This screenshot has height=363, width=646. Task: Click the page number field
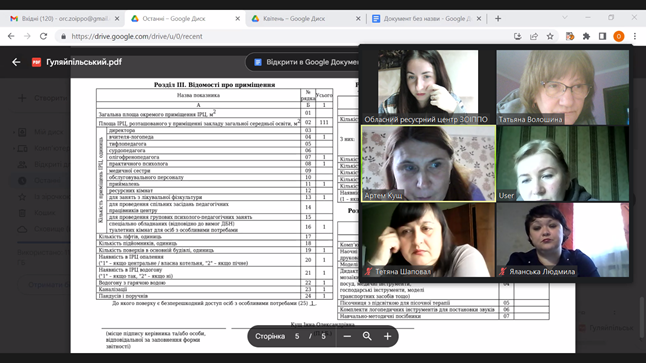pos(297,336)
